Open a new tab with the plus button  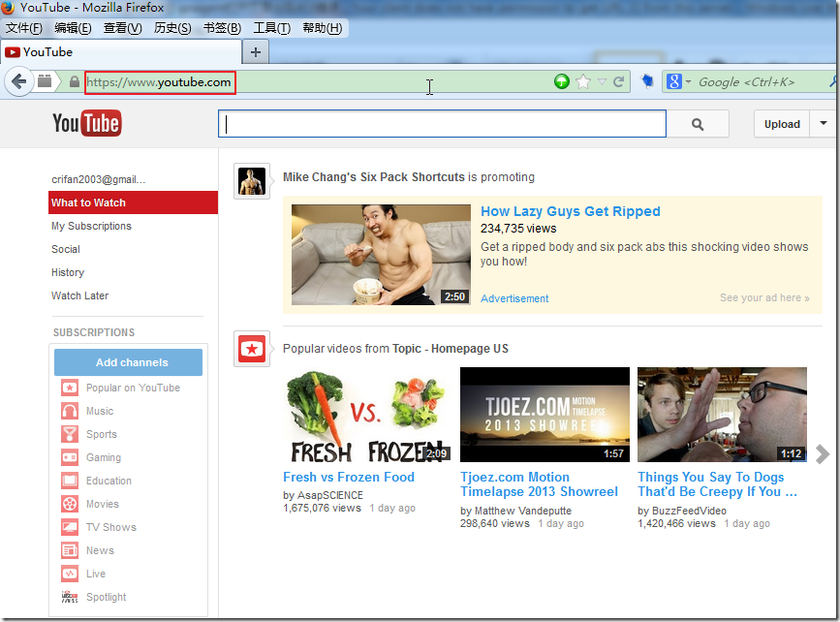tap(256, 52)
